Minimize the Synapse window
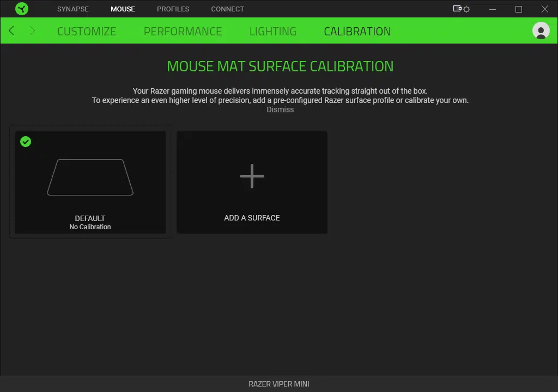This screenshot has width=558, height=392. (493, 9)
